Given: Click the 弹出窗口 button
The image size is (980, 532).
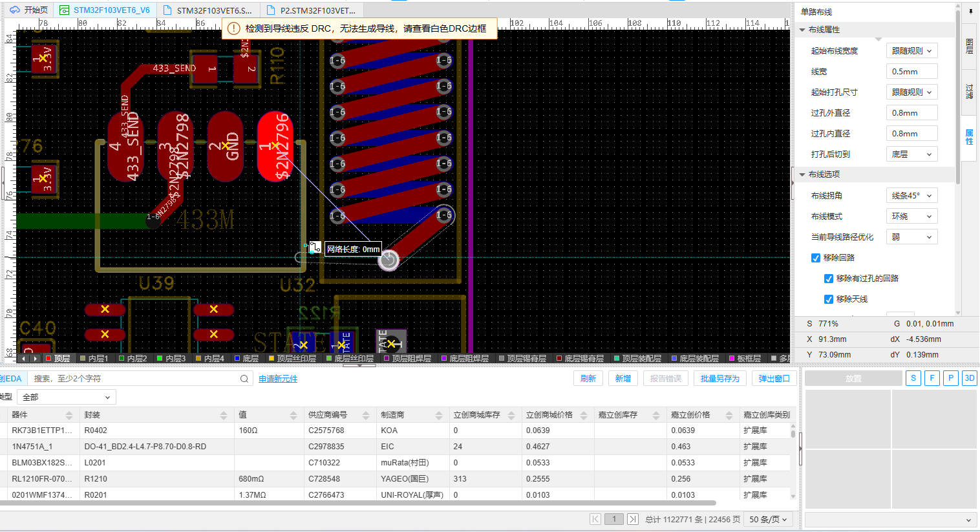Looking at the screenshot, I should coord(774,379).
